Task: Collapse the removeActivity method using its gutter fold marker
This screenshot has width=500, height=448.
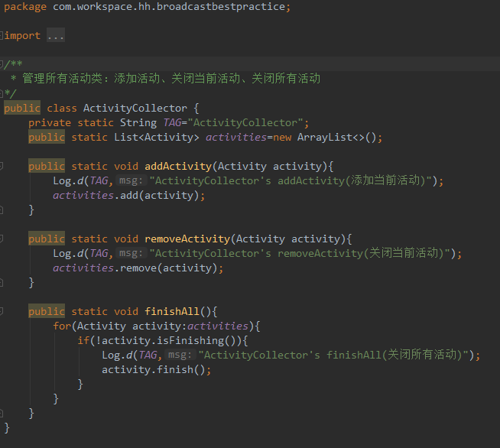Action: [2, 239]
